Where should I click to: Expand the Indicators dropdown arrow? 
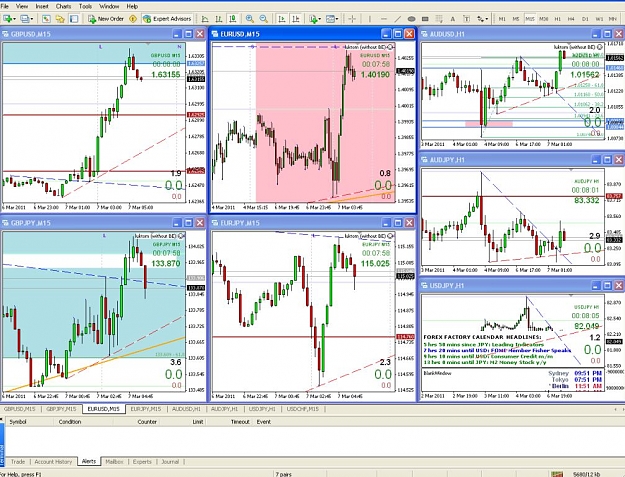click(320, 19)
